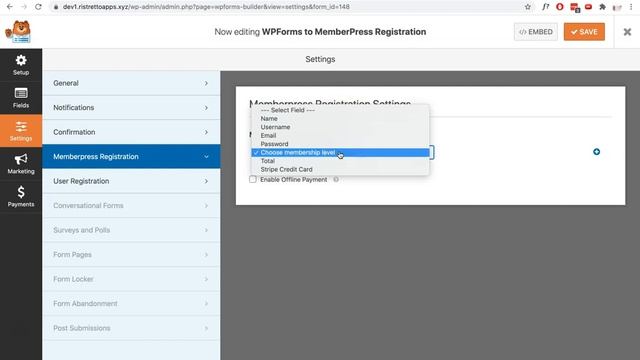Expand the Notifications settings section
This screenshot has width=640, height=360.
point(131,107)
